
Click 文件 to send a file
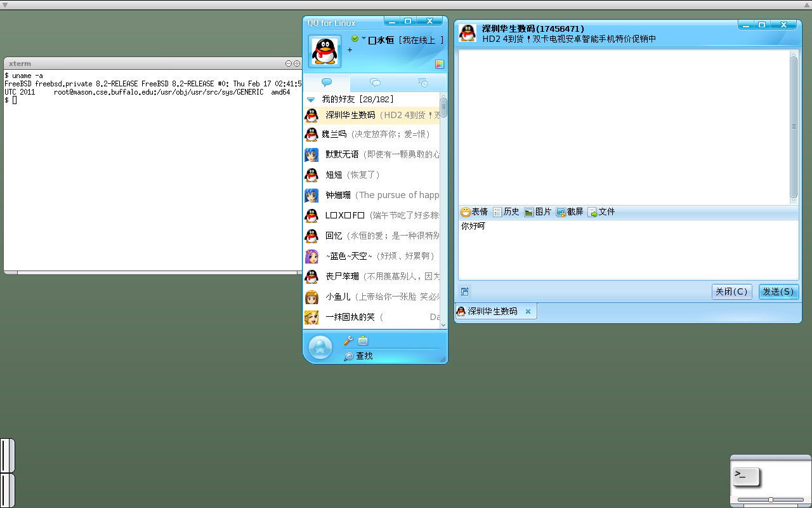[x=601, y=212]
